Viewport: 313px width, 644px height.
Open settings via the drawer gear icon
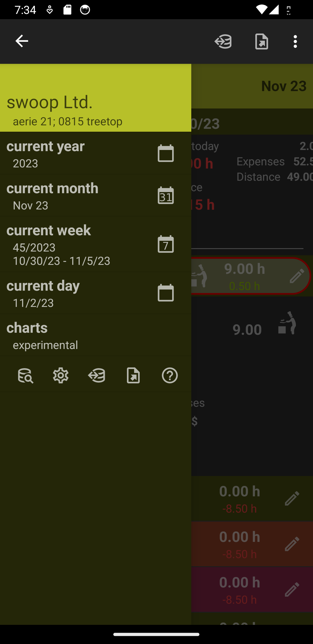pyautogui.click(x=61, y=376)
